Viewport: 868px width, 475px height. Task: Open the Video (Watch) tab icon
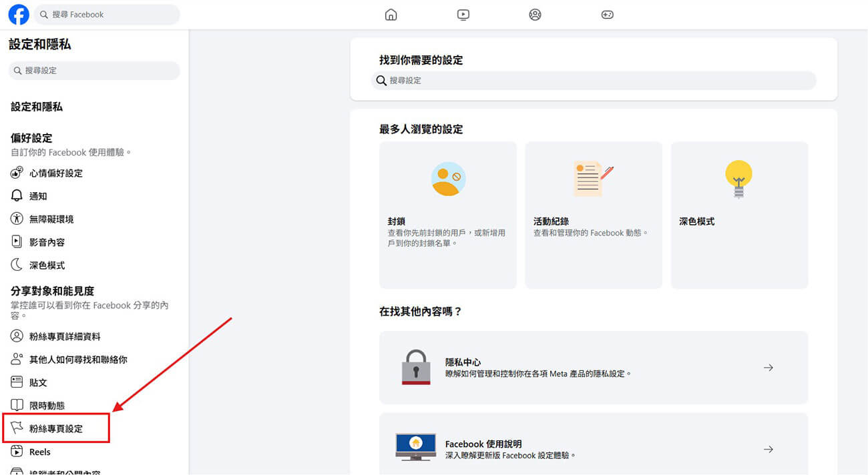463,15
